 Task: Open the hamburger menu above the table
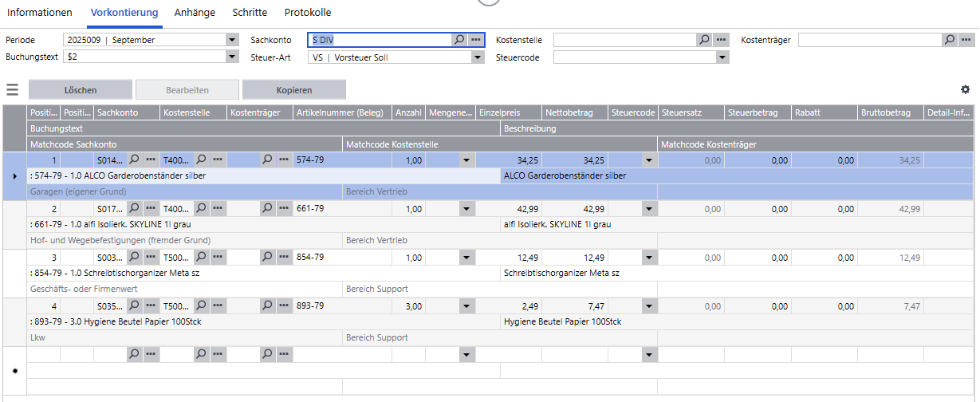12,90
